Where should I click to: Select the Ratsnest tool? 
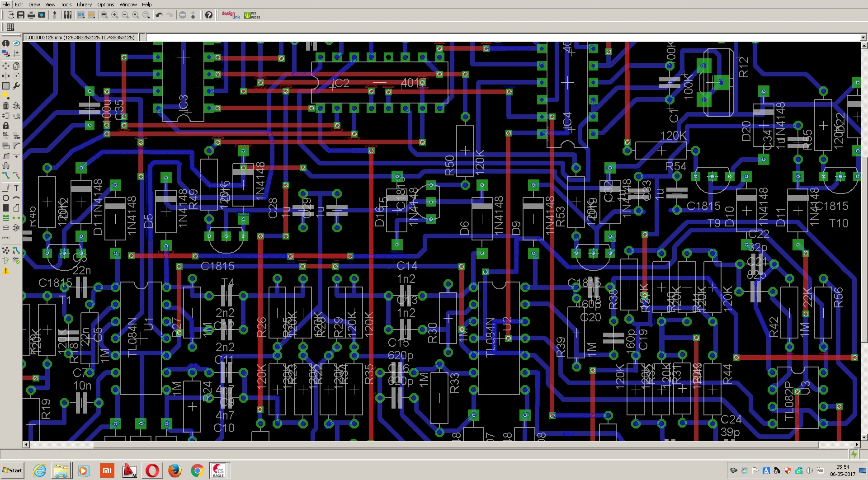(6, 250)
